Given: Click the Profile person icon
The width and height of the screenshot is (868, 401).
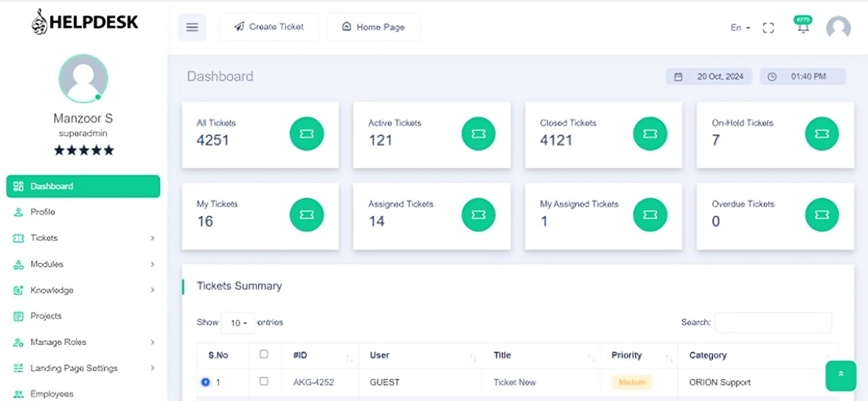Looking at the screenshot, I should [x=18, y=212].
